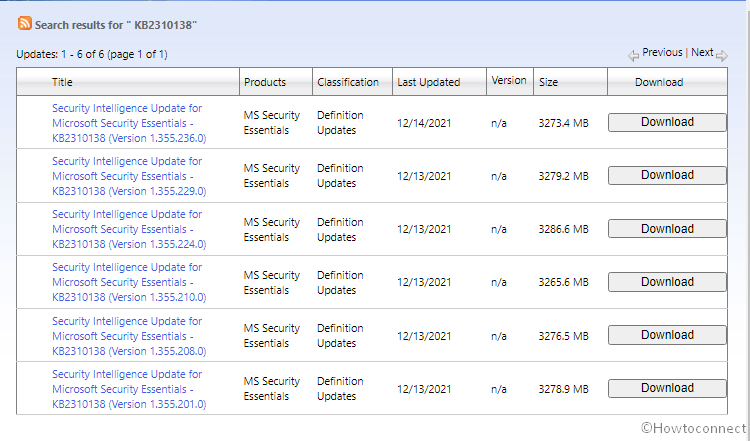
Task: Click the left arrow icon beside Previous
Action: [x=633, y=55]
